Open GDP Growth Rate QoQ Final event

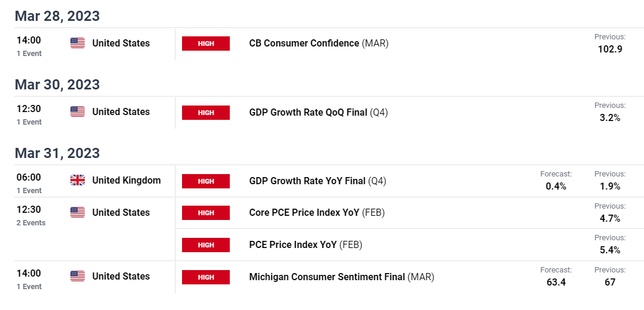point(318,112)
